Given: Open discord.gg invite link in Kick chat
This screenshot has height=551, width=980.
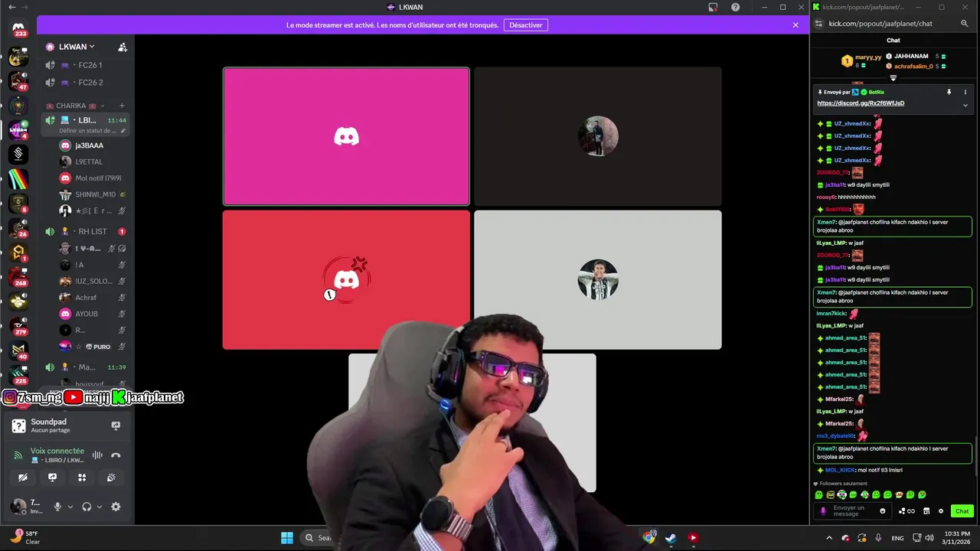Looking at the screenshot, I should [x=861, y=103].
